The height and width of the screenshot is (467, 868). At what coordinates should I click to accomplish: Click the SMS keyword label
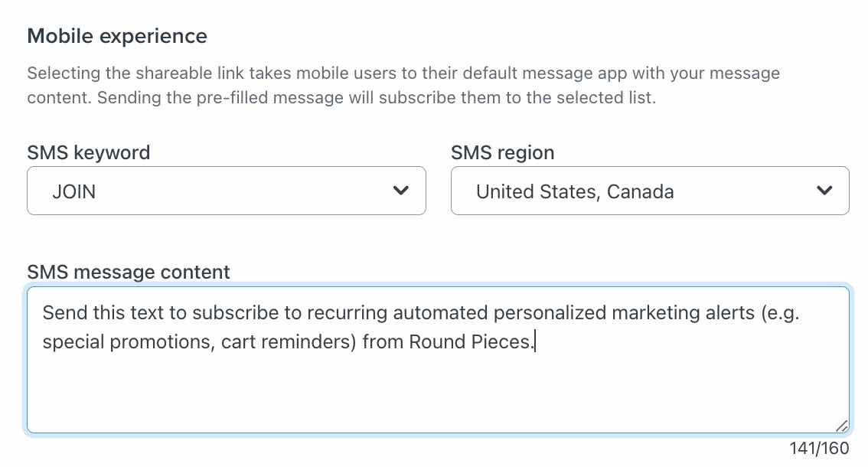pos(88,152)
